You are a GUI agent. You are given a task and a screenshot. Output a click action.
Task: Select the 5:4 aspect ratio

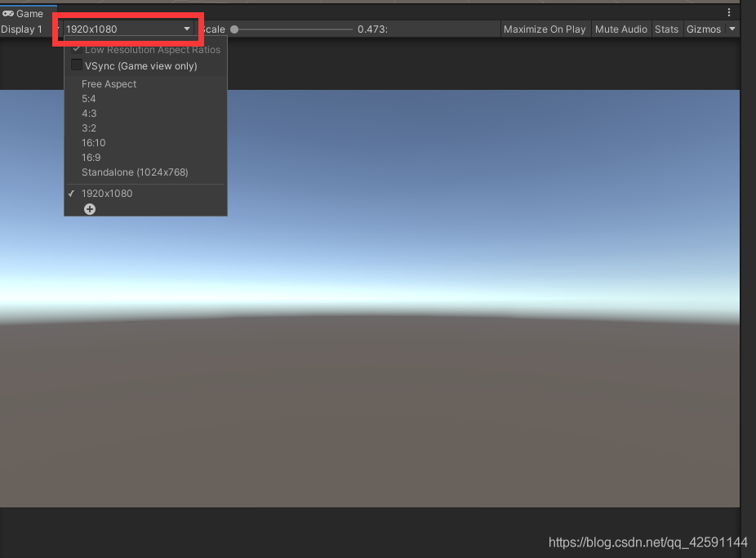(145, 99)
